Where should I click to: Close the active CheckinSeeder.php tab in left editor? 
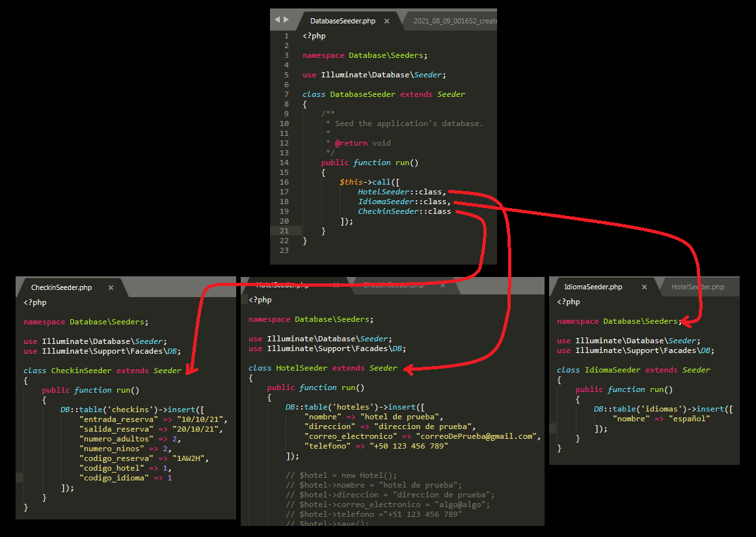pos(111,287)
